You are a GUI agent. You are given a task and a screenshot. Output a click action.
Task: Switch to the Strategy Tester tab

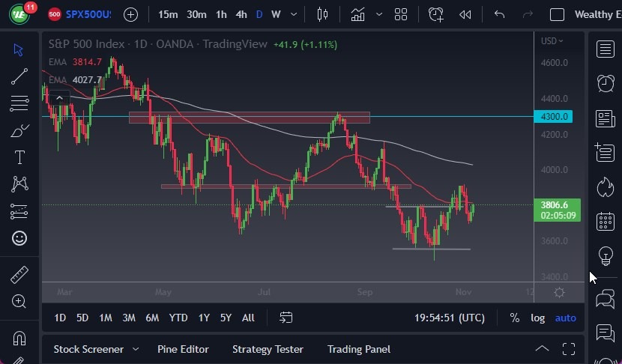pos(268,349)
